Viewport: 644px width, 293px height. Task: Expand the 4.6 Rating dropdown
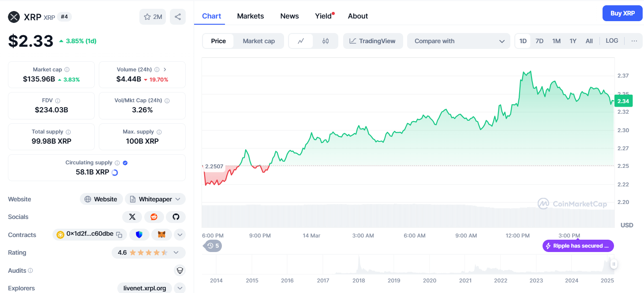pyautogui.click(x=148, y=252)
